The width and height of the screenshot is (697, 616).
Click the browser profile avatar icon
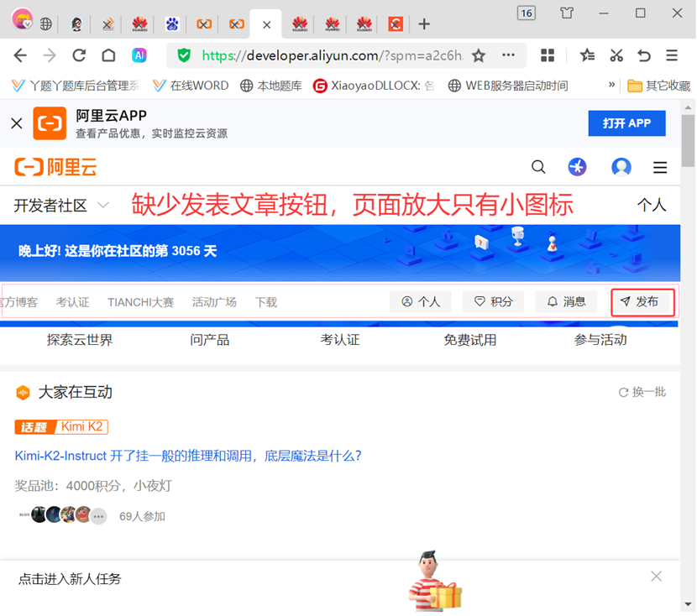[22, 19]
